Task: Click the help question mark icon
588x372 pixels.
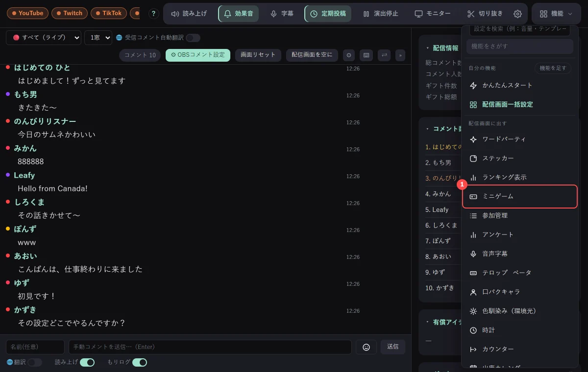Action: click(154, 14)
